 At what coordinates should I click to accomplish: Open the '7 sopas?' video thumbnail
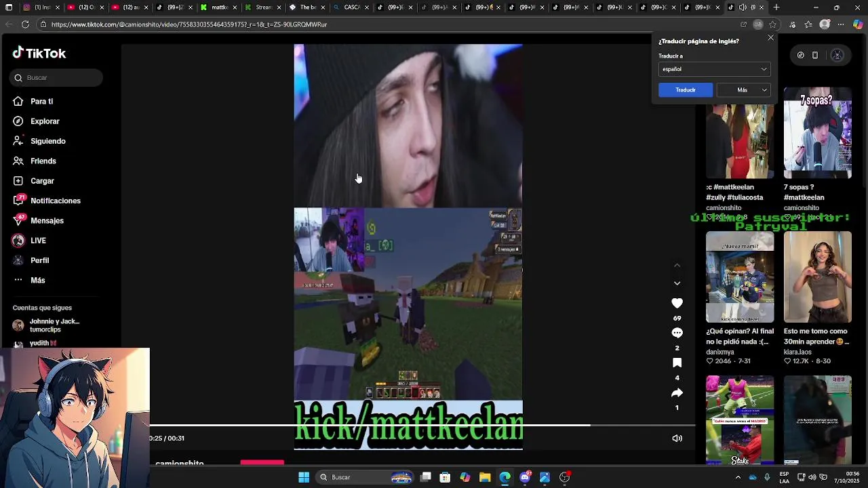[818, 133]
